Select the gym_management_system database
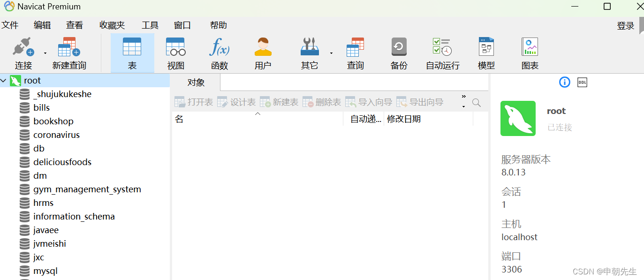The image size is (644, 280). point(87,189)
